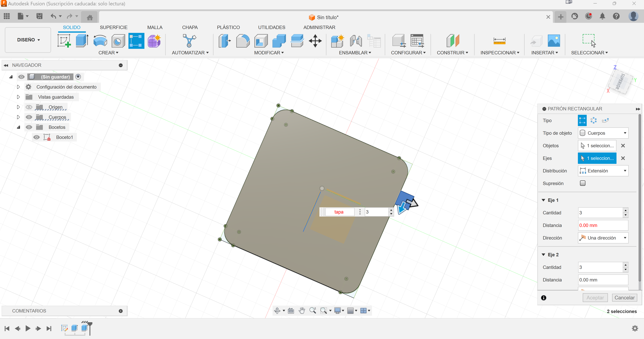Collapse the Eje 1 section
Screen dimensions: 644x339
coord(543,200)
